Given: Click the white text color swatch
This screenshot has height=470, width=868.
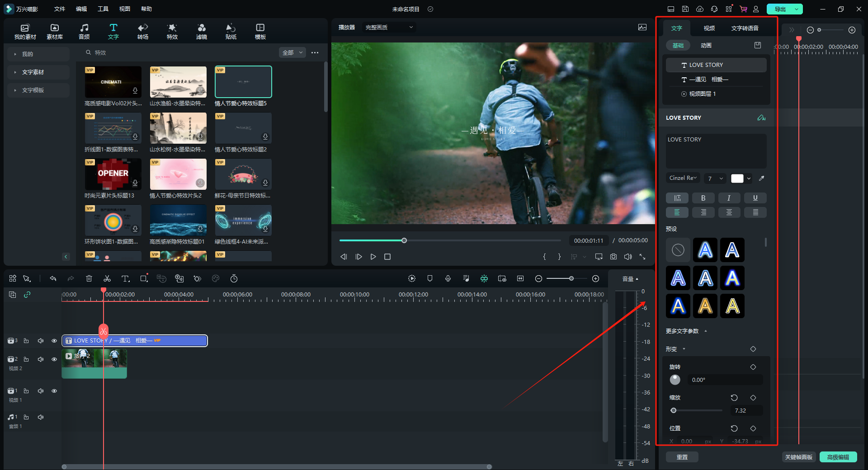Looking at the screenshot, I should pos(737,179).
